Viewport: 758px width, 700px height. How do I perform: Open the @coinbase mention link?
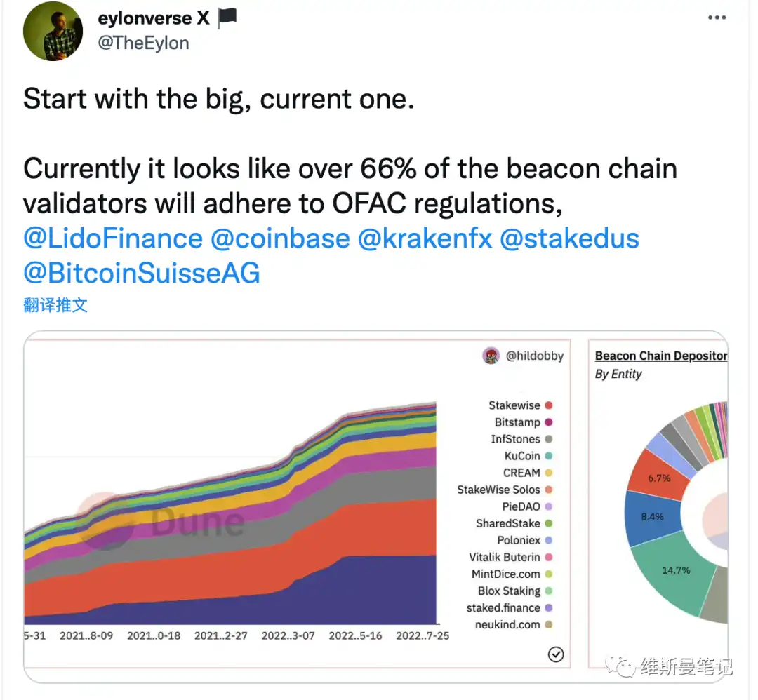click(x=280, y=238)
